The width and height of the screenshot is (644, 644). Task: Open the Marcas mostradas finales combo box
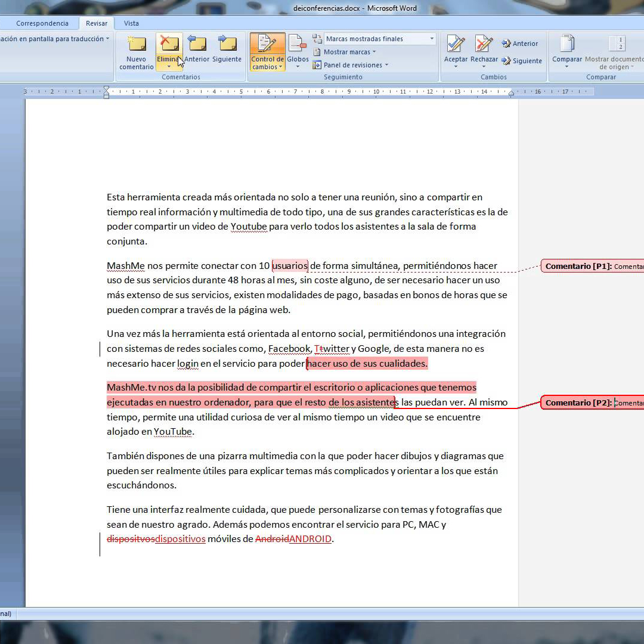379,39
